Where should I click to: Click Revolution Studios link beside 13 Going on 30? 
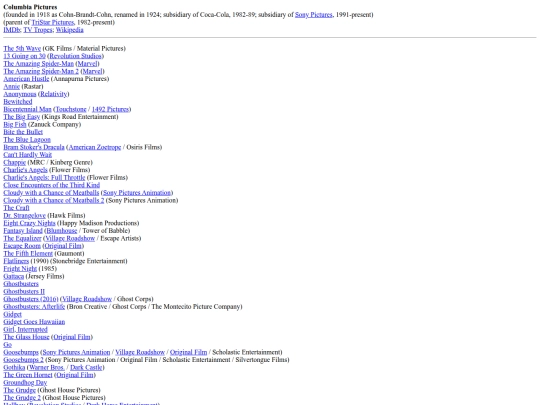click(75, 56)
